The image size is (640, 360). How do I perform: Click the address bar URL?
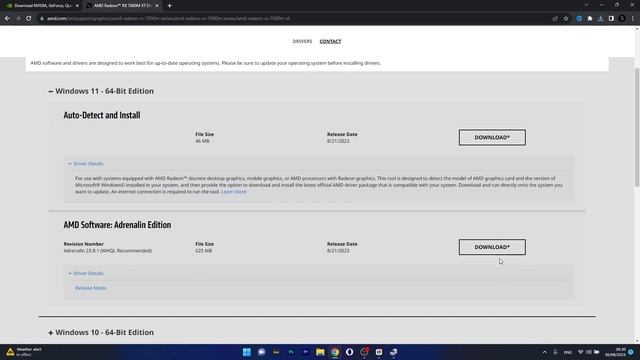168,18
